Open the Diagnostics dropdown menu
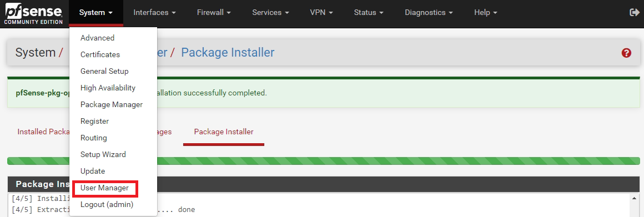The width and height of the screenshot is (644, 217). (x=429, y=13)
